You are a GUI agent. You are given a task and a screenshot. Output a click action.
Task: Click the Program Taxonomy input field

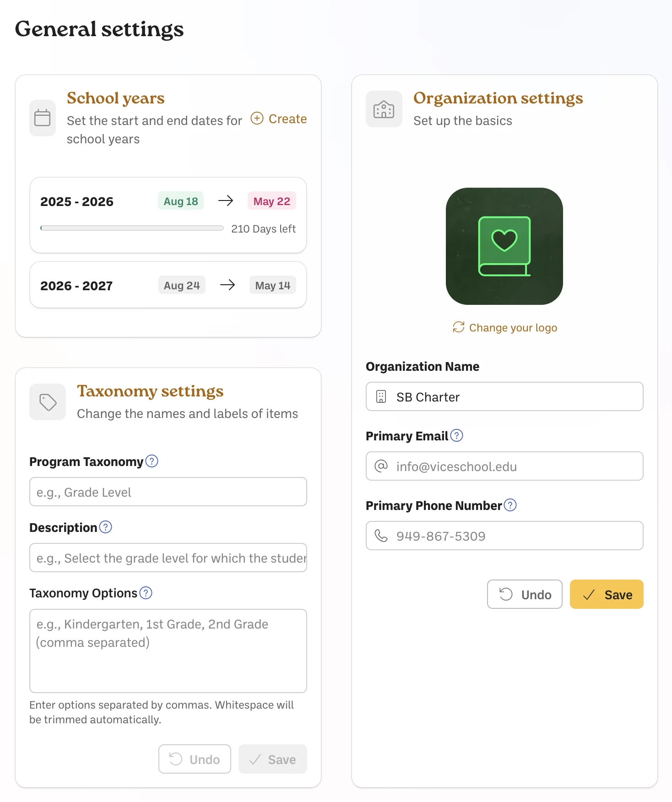pos(168,492)
